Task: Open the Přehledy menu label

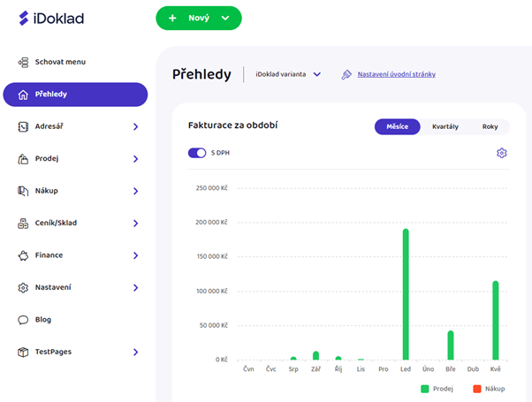Action: (x=51, y=95)
